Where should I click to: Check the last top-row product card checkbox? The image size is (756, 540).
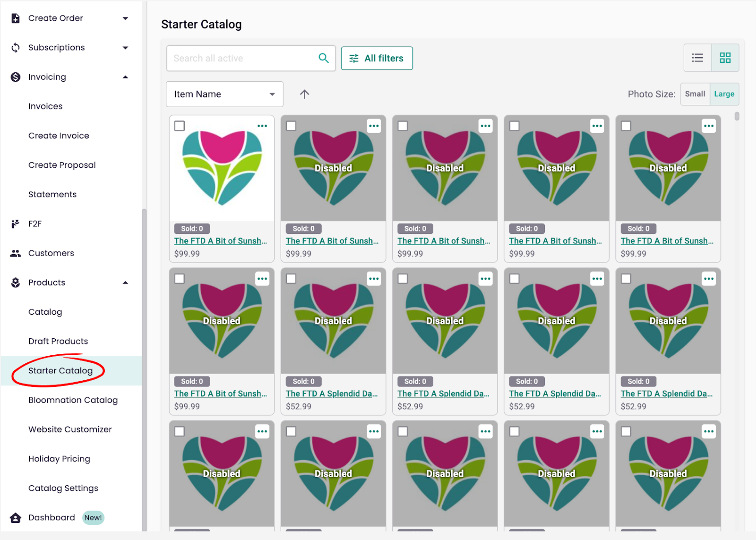626,126
